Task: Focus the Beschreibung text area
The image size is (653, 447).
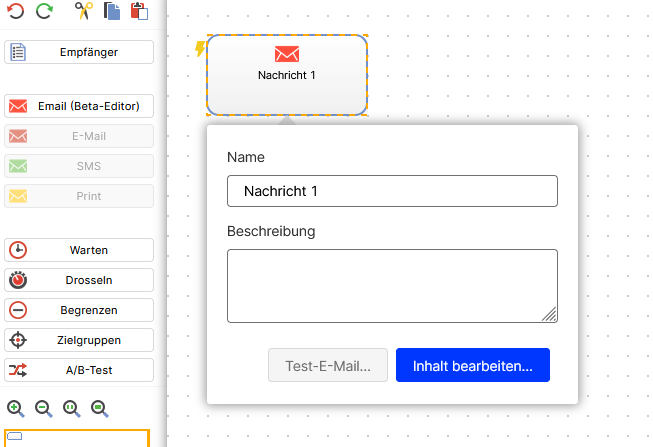Action: (x=392, y=286)
